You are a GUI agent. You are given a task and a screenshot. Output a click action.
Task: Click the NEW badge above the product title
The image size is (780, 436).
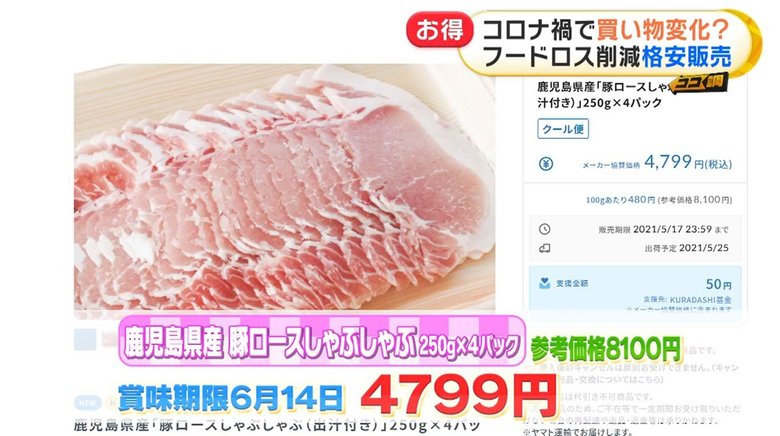pos(88,403)
